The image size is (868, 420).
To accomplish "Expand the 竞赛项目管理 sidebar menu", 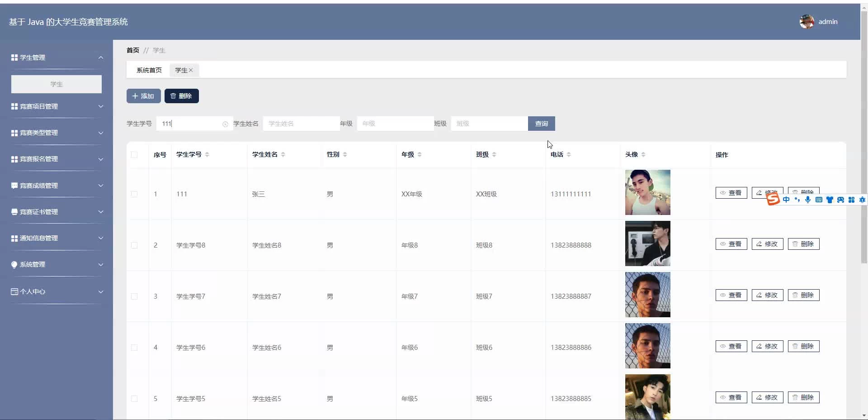I will pyautogui.click(x=57, y=106).
